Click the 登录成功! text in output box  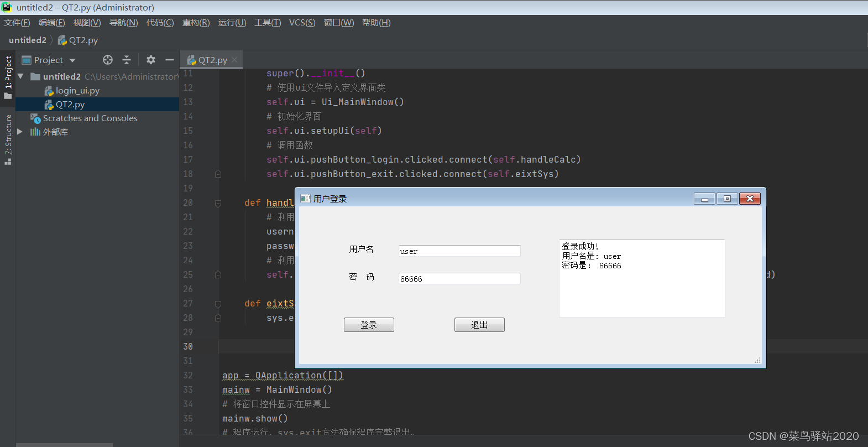coord(581,247)
